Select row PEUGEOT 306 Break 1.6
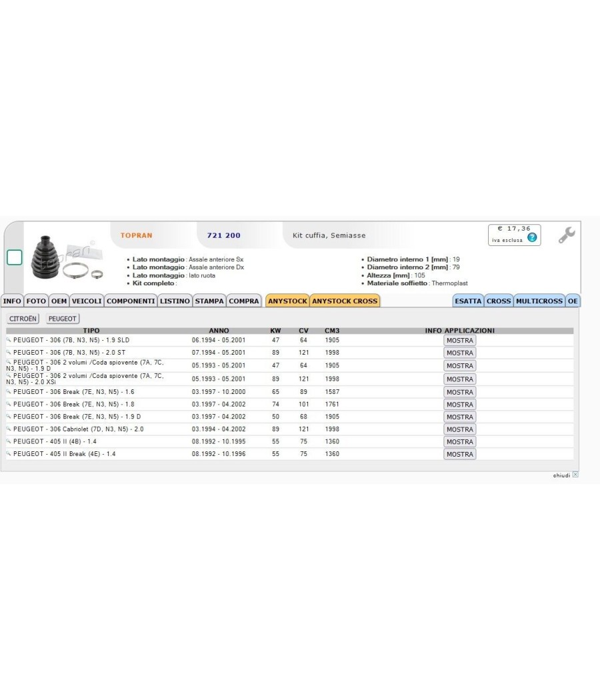The height and width of the screenshot is (700, 600). pos(290,392)
